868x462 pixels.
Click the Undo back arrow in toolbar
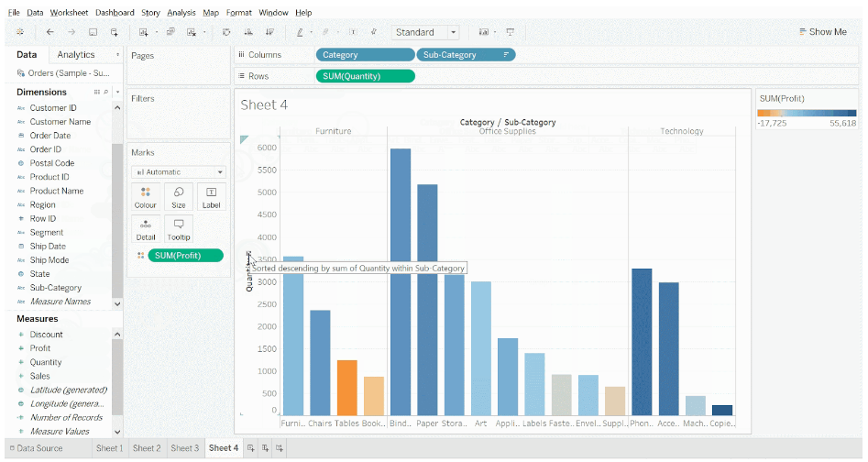(x=49, y=32)
